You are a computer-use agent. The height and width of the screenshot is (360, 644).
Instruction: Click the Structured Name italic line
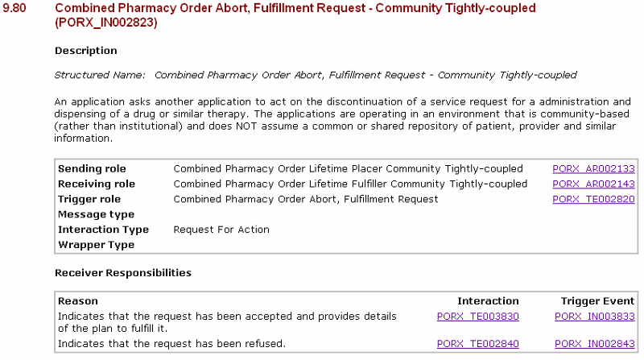(x=316, y=75)
